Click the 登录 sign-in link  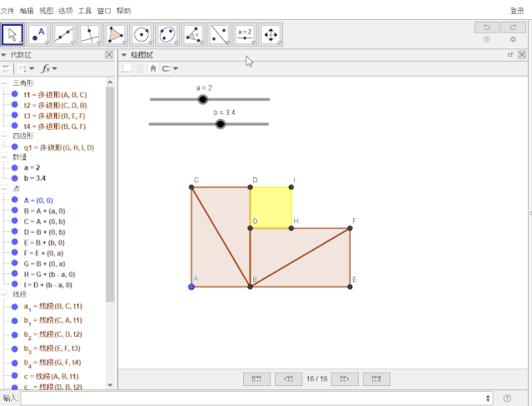click(517, 11)
